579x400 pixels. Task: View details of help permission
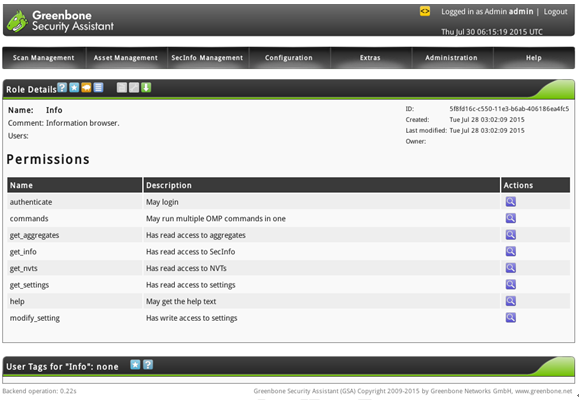tap(511, 301)
